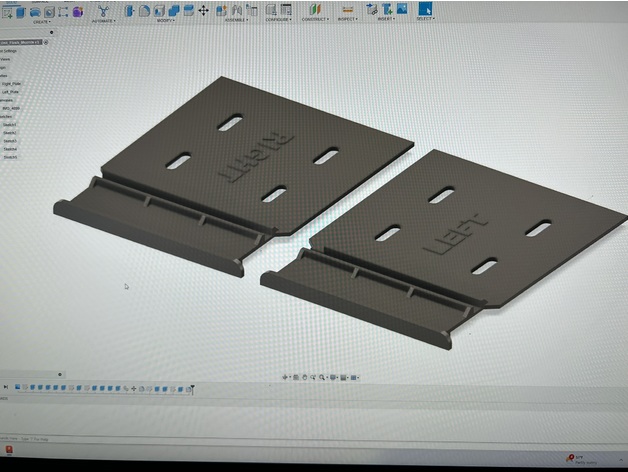Screen dimensions: 628x472
Task: Open the Create menu dropdown
Action: point(44,20)
